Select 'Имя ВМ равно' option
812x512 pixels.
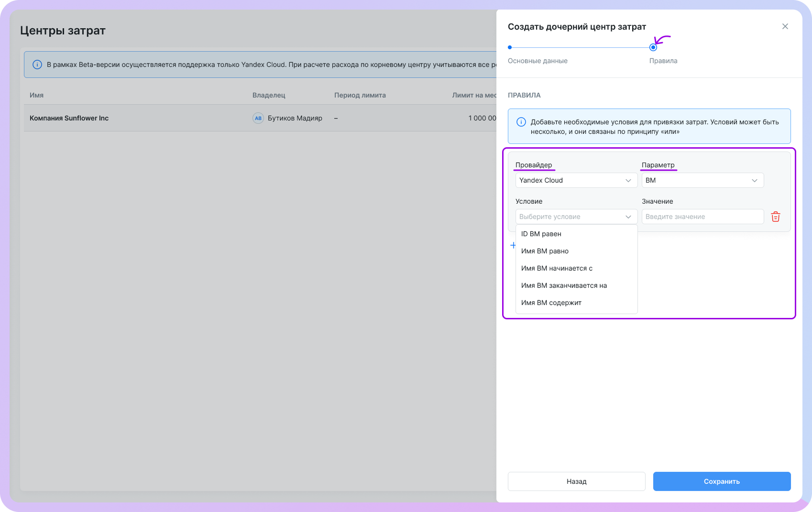545,251
